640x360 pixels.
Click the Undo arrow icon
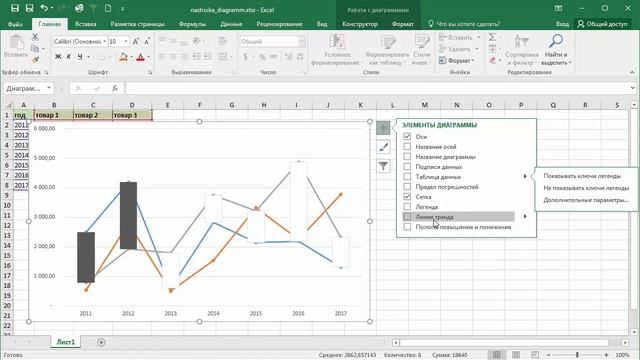click(44, 8)
